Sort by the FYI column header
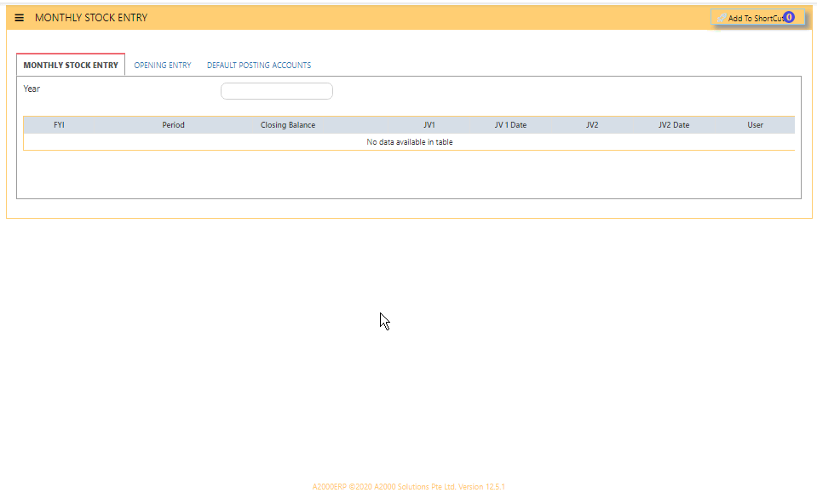Image resolution: width=817 pixels, height=504 pixels. 59,125
